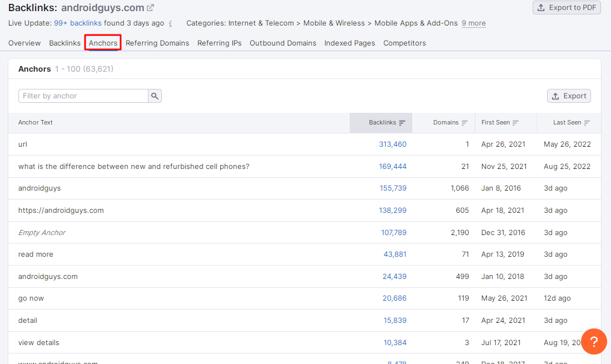Select anchor text 'view details'
Screen dimensions: 611x364
pos(38,343)
